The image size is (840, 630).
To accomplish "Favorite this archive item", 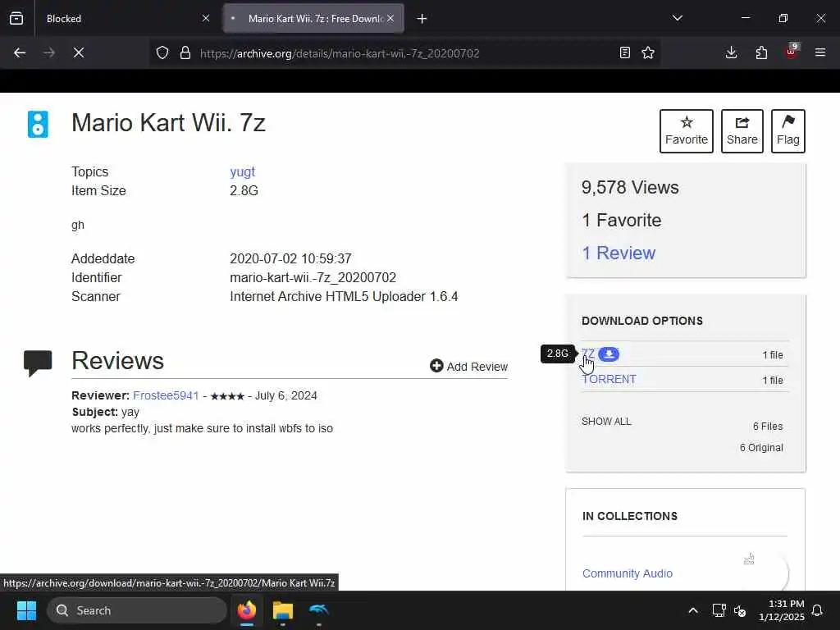I will pyautogui.click(x=687, y=131).
